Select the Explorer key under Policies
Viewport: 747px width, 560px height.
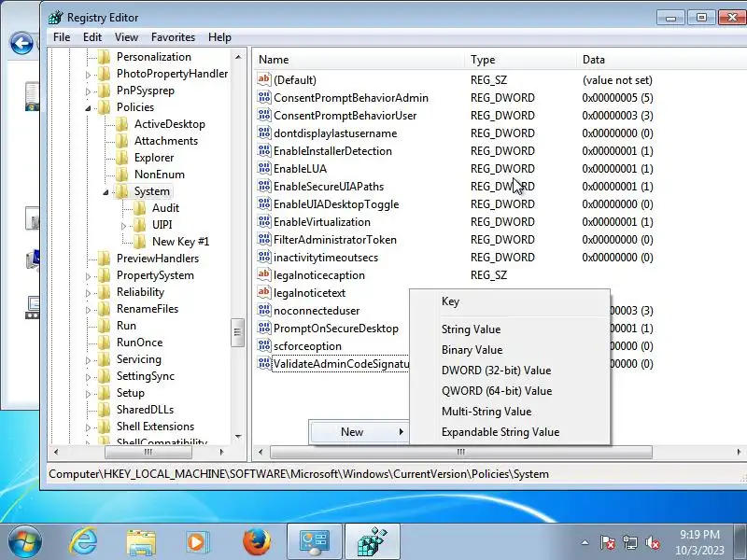pyautogui.click(x=154, y=157)
